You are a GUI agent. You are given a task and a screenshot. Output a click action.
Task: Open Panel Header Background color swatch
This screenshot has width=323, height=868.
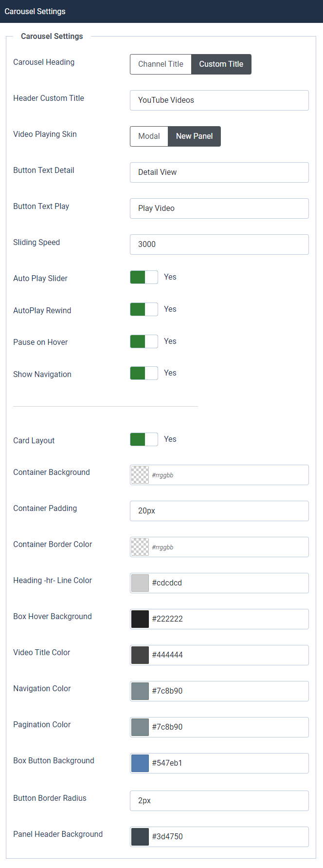point(140,837)
